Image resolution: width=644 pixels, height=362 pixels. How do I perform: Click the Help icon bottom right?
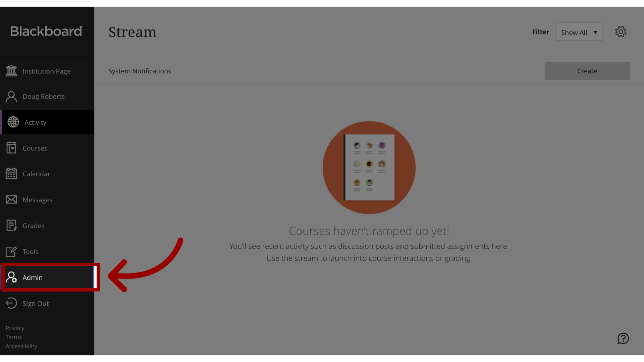(623, 339)
